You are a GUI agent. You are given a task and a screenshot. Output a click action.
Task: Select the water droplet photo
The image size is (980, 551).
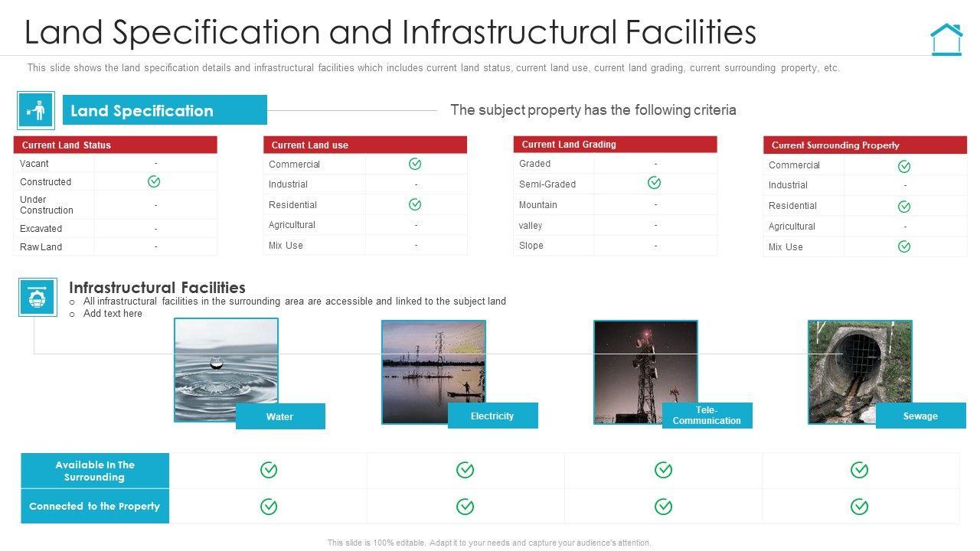point(226,370)
